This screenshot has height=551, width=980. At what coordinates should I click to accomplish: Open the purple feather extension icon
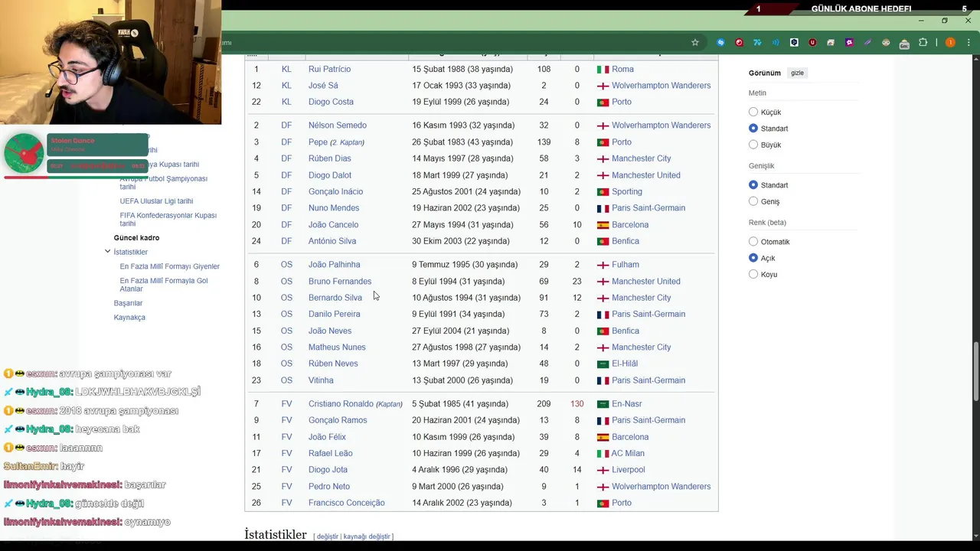click(x=867, y=43)
